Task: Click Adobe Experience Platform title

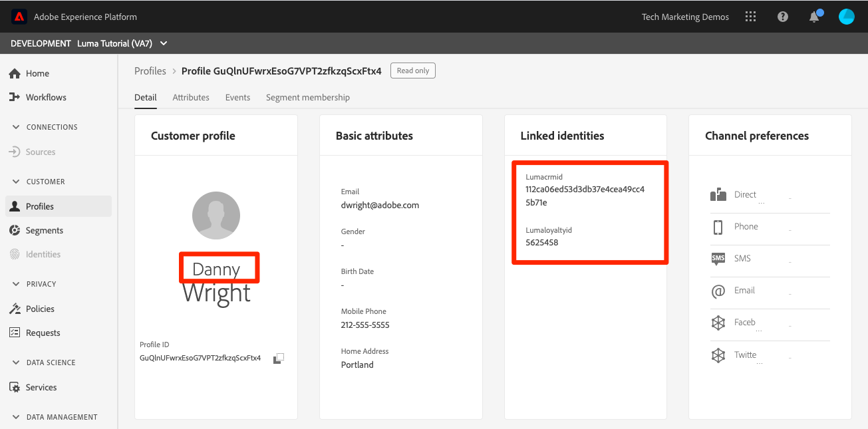Action: 85,17
